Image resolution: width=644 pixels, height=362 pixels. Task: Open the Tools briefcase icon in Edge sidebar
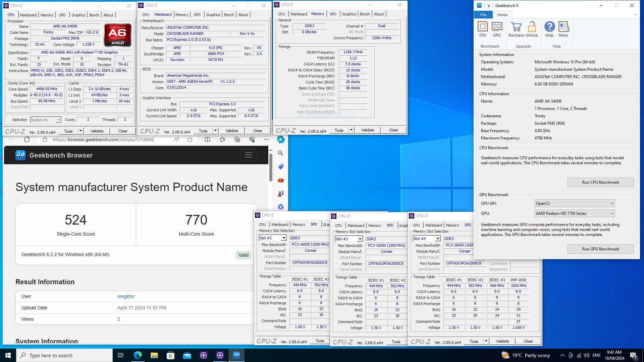[281, 180]
